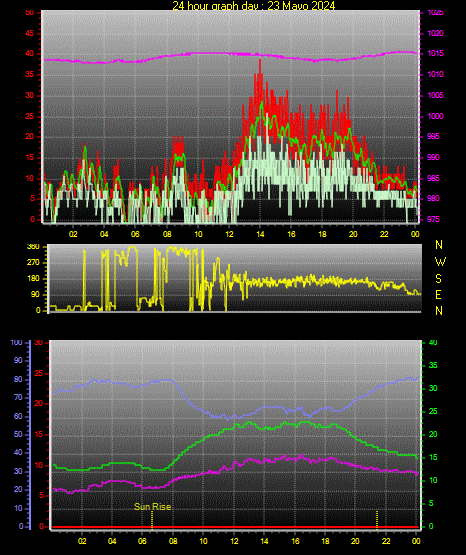Screen dimensions: 466x555
Task: Click the sunrise dotted marker line
Action: click(152, 520)
